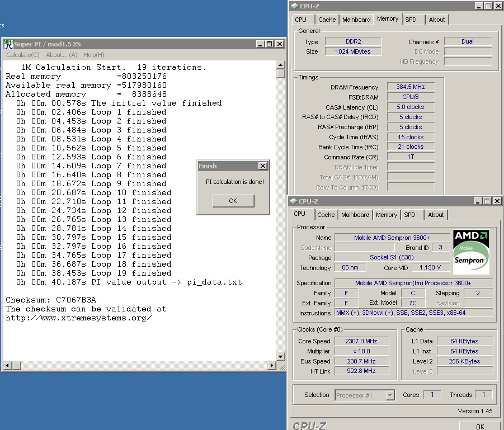
Task: Click the HT Link 922.8 MHz field
Action: click(x=361, y=371)
